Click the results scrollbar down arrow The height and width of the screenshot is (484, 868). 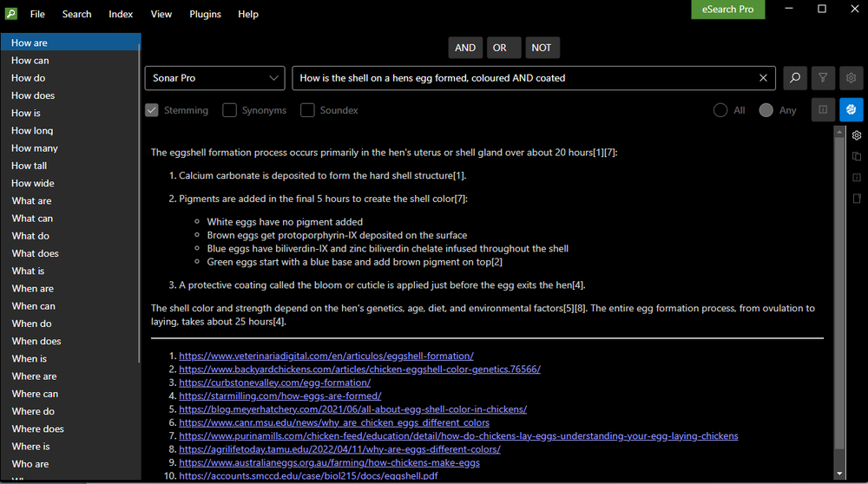coord(839,474)
